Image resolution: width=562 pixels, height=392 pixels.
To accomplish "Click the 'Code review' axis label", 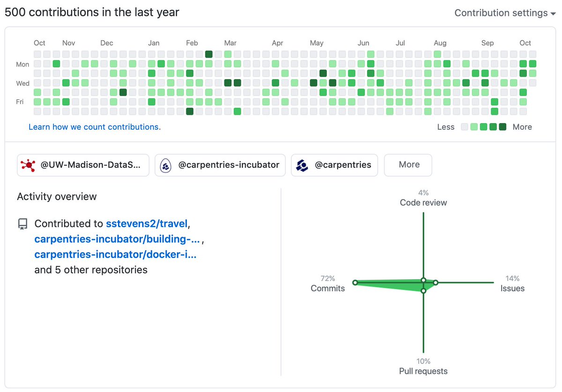I will [x=423, y=203].
